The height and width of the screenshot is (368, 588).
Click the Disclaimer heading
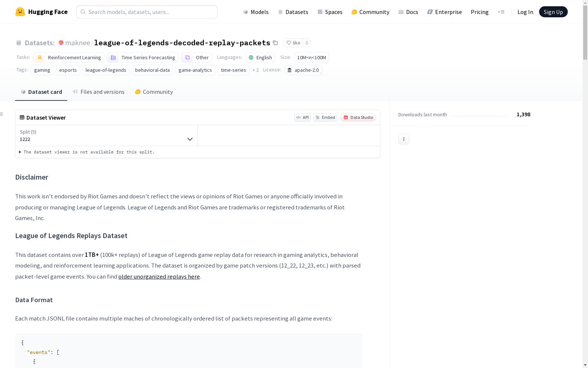point(32,177)
